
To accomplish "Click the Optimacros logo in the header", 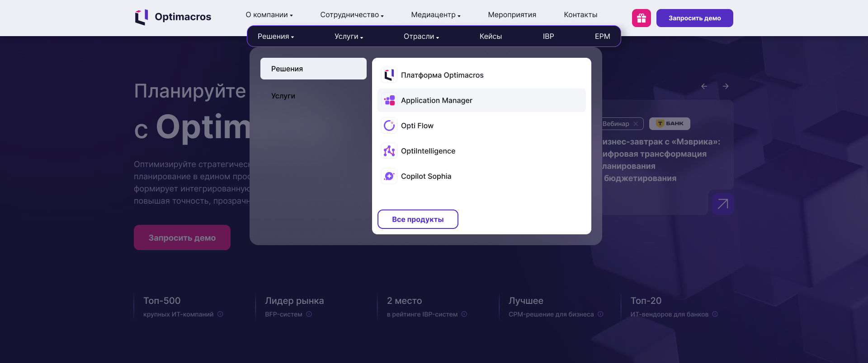I will pyautogui.click(x=173, y=17).
